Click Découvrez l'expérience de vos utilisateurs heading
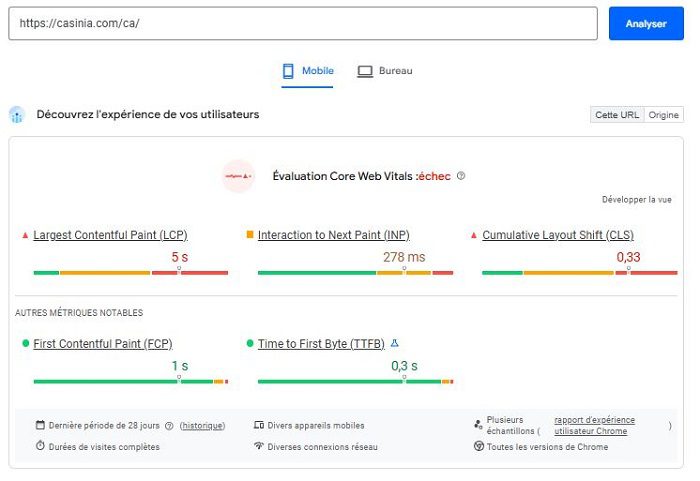 148,114
